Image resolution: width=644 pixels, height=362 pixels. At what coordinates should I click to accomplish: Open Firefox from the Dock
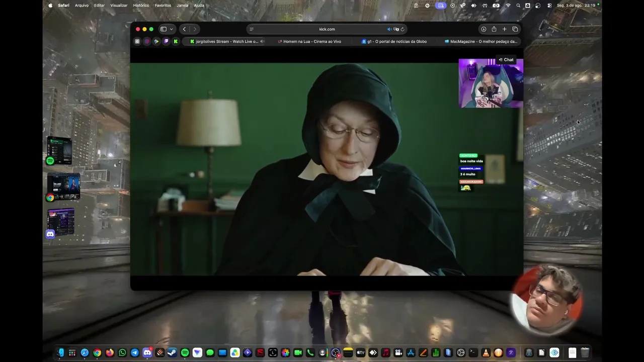coord(110,352)
